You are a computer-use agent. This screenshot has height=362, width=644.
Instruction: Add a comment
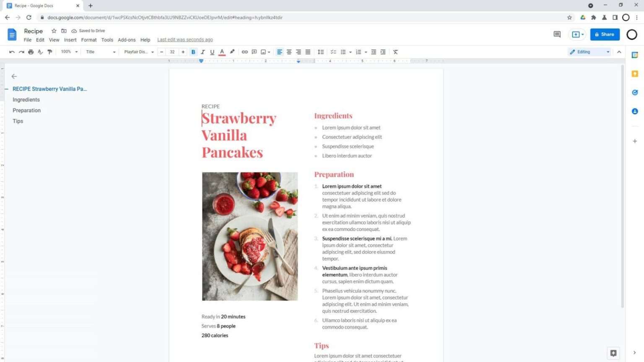(254, 52)
